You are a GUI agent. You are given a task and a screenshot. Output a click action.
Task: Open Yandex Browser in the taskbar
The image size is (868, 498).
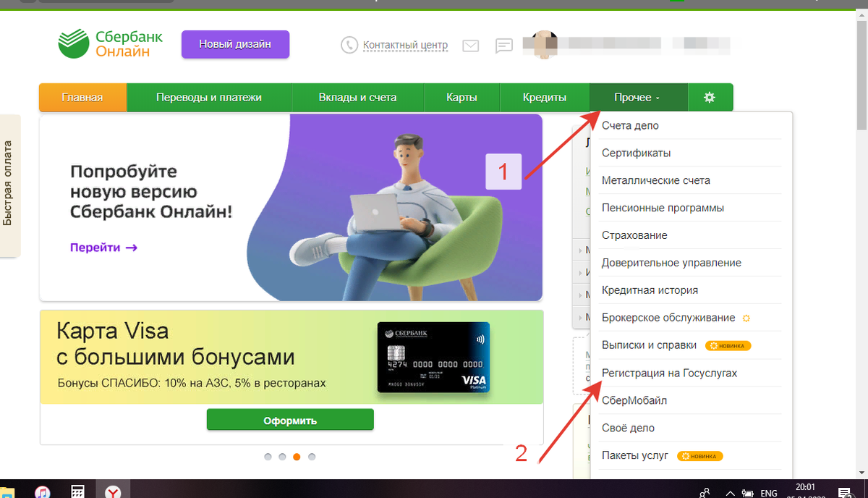tap(114, 491)
